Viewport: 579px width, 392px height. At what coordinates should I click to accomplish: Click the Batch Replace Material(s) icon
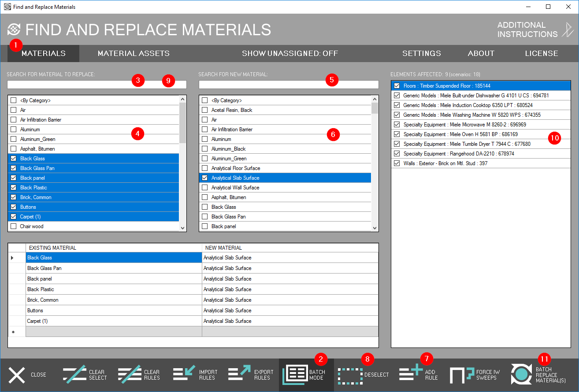click(x=522, y=375)
